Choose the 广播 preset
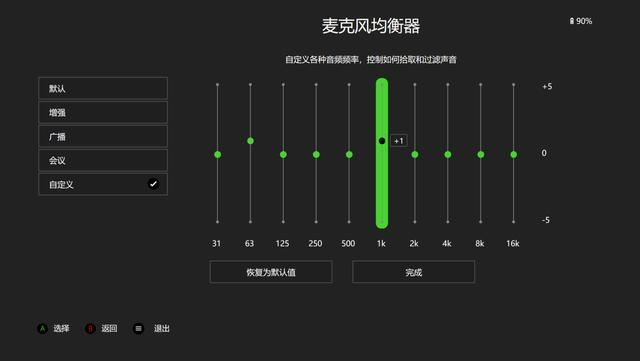The height and width of the screenshot is (361, 640). tap(103, 136)
